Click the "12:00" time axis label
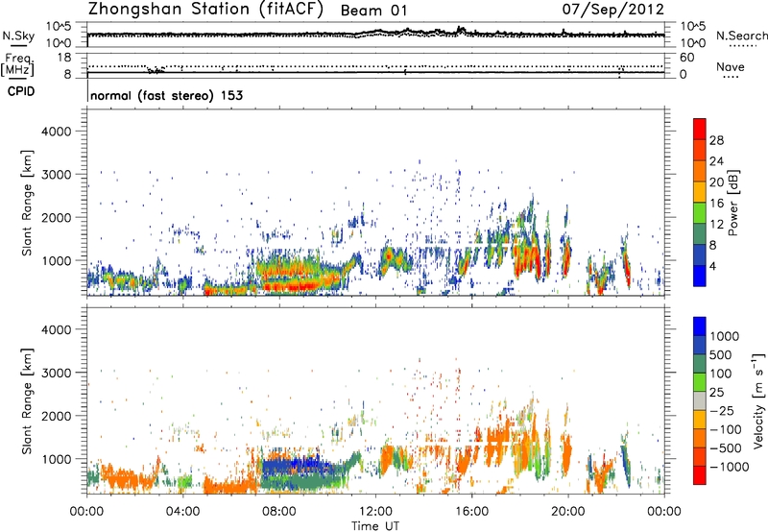The height and width of the screenshot is (532, 768). pos(375,512)
